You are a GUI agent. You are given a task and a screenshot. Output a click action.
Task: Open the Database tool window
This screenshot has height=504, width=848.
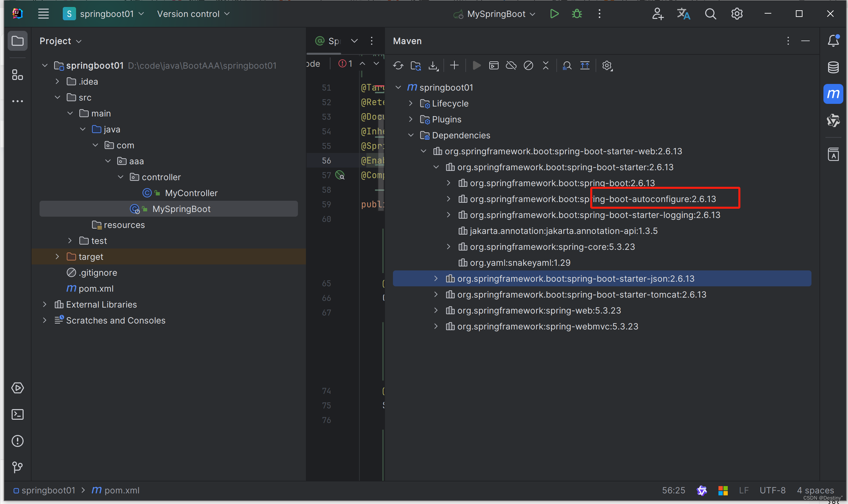(x=833, y=67)
